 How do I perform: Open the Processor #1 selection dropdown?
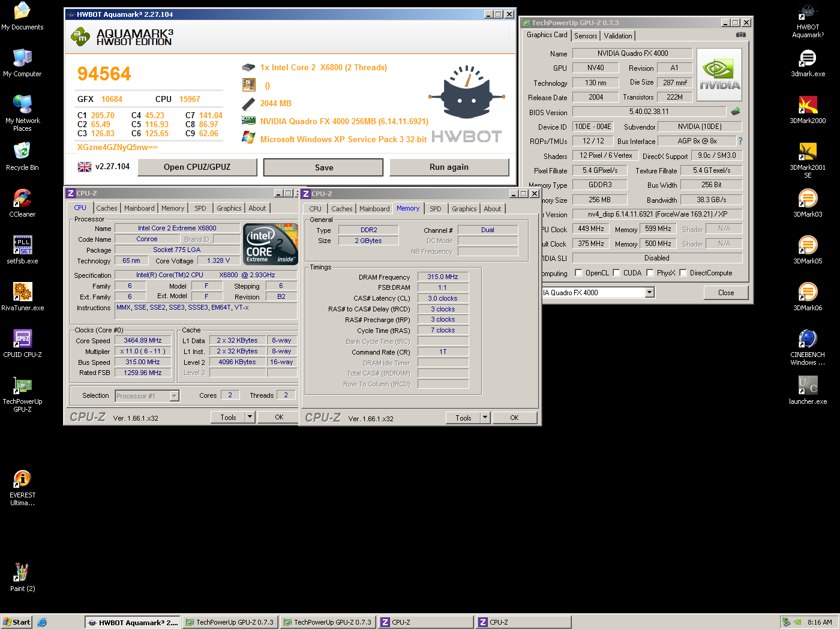point(174,396)
